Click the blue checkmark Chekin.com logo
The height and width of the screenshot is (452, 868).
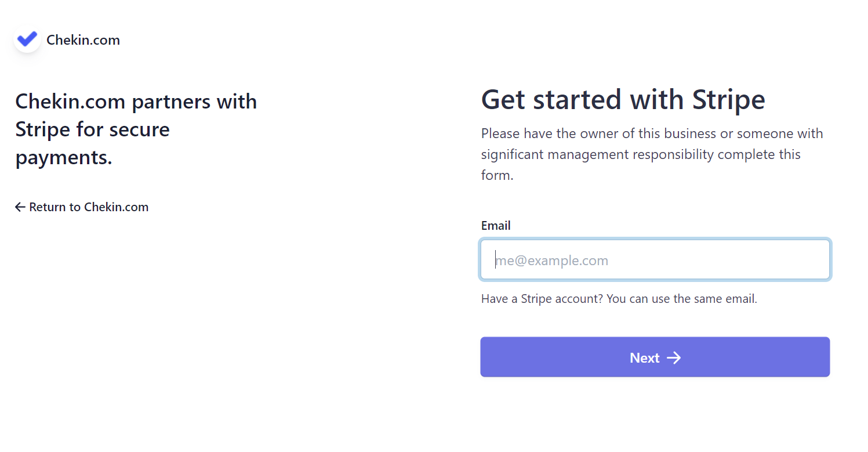(x=27, y=39)
